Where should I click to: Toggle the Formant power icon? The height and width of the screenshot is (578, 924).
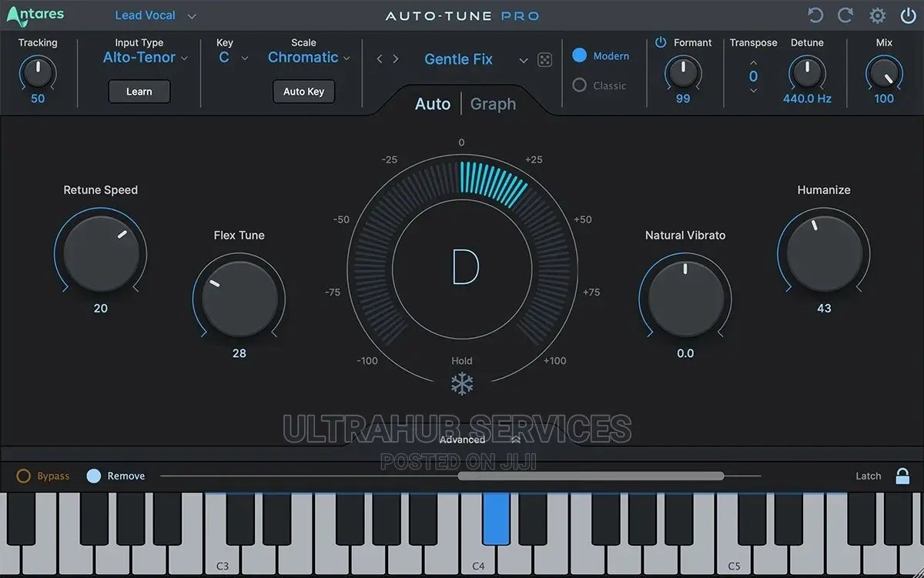tap(661, 42)
